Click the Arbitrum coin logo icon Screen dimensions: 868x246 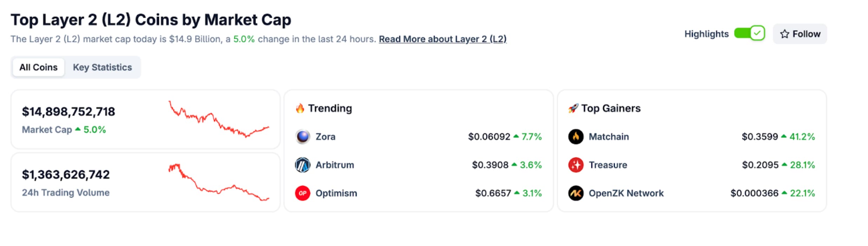pyautogui.click(x=302, y=165)
